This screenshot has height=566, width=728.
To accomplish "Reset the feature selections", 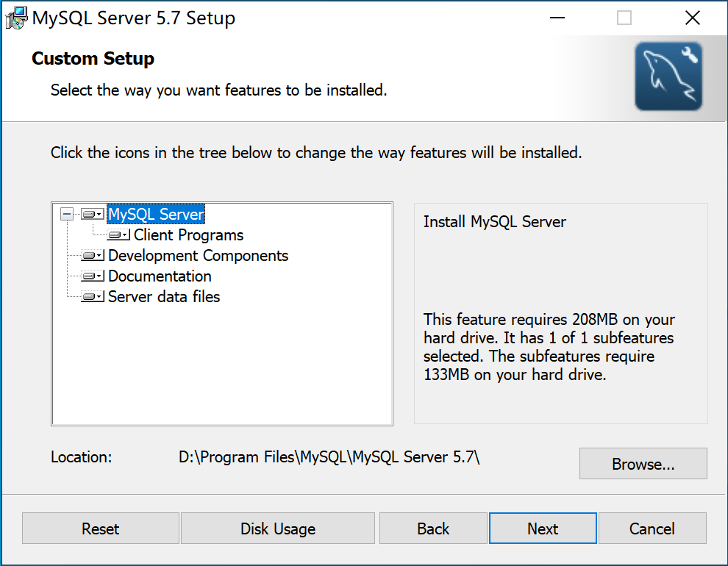I will [x=100, y=528].
